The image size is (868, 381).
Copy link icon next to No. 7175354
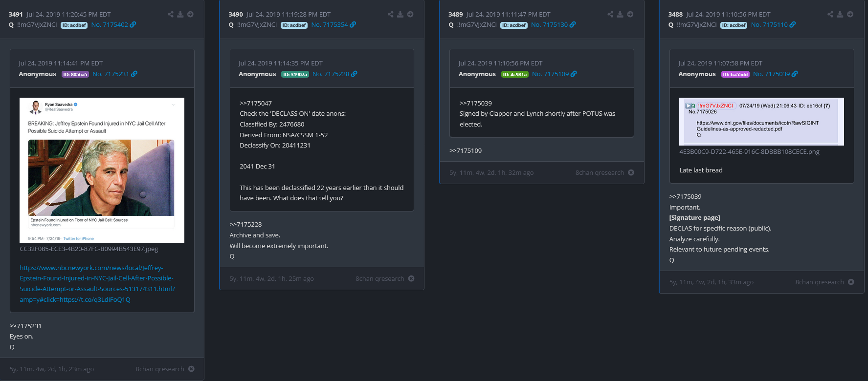click(x=353, y=24)
